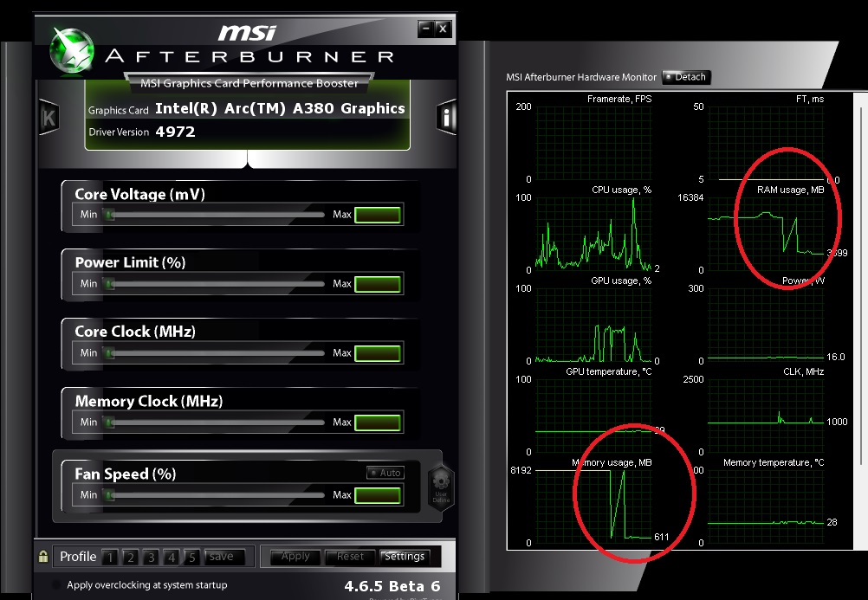
Task: Click the Memory temperature graph
Action: 766,506
